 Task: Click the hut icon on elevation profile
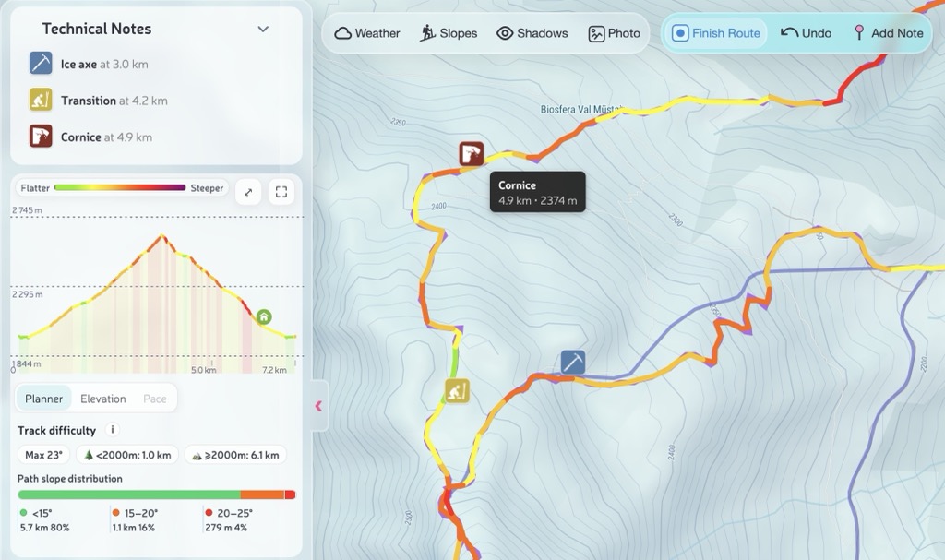(264, 317)
